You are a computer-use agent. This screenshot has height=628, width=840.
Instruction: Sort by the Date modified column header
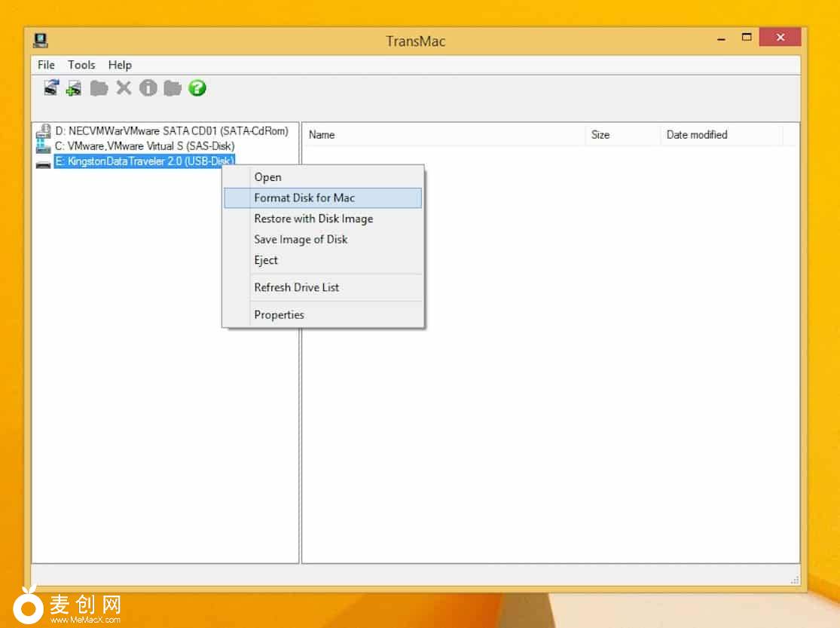(x=697, y=135)
